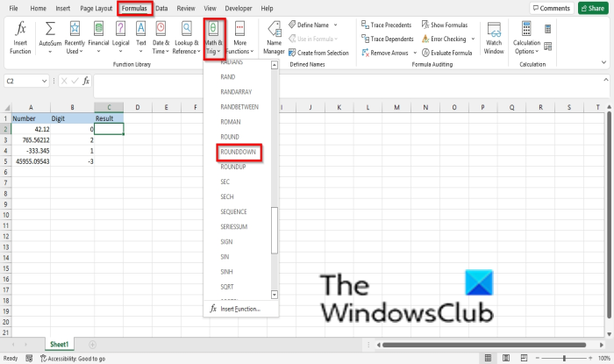Select ROUNDDOWN from the function list

(x=238, y=152)
